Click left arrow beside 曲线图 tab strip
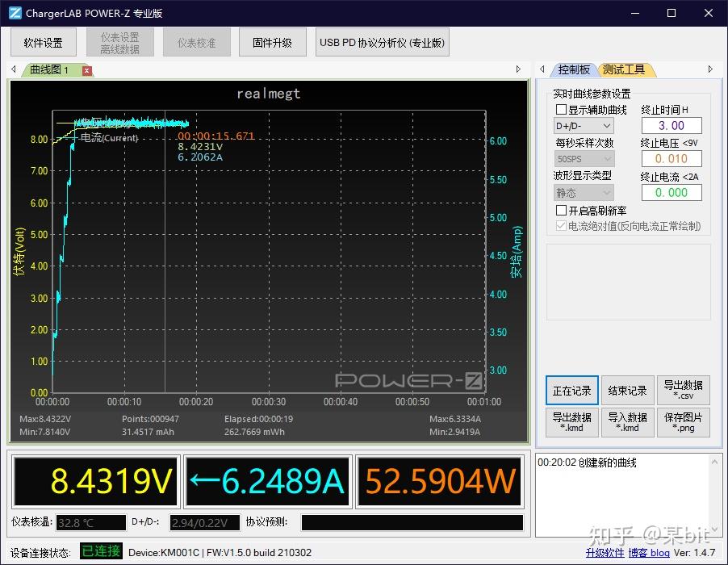Viewport: 728px width, 565px height. [x=14, y=69]
